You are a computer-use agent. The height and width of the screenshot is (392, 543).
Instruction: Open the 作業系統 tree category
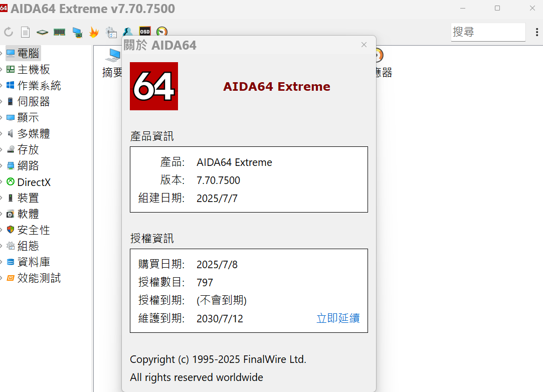pos(34,85)
